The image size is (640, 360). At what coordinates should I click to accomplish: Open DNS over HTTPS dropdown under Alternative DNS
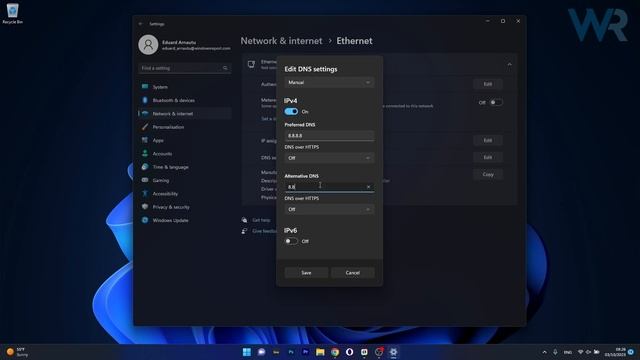(x=329, y=209)
